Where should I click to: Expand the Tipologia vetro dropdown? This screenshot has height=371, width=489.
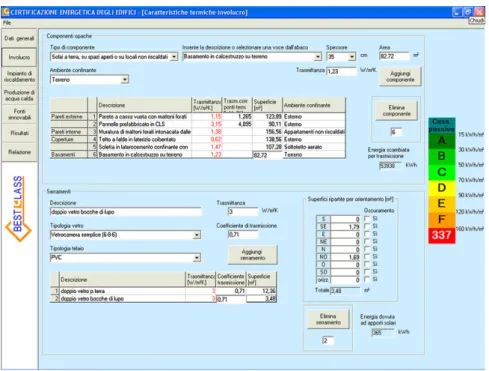pyautogui.click(x=197, y=235)
